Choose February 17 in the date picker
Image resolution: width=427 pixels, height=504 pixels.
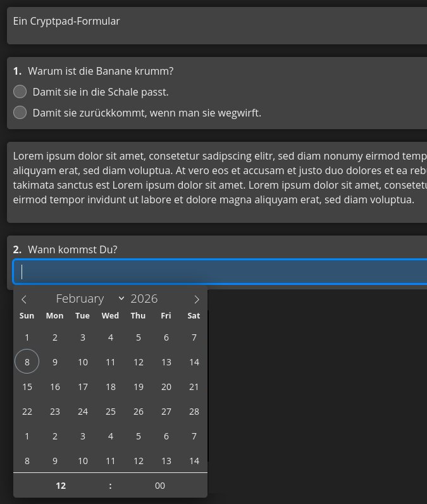(83, 387)
